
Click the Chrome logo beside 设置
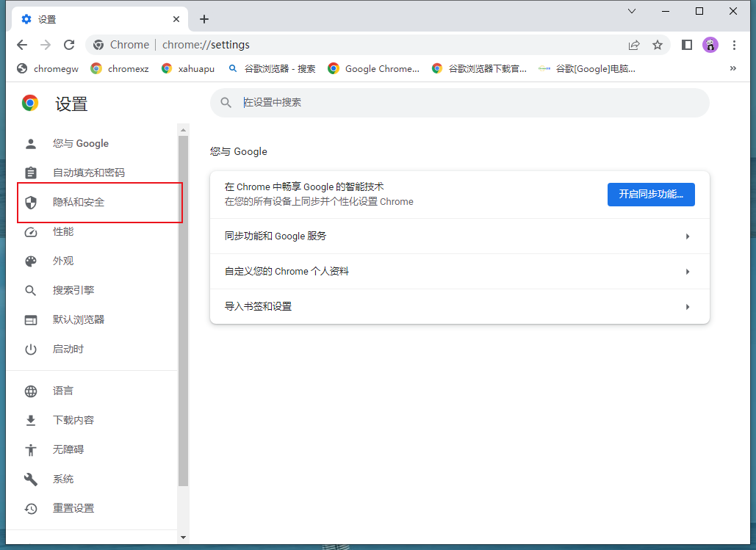(30, 103)
